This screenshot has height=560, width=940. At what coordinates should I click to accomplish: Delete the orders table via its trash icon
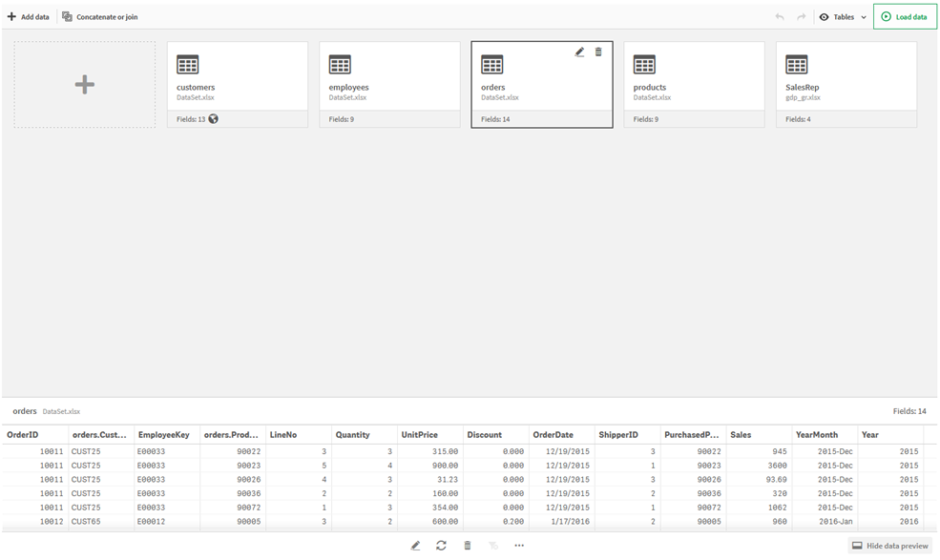(598, 52)
